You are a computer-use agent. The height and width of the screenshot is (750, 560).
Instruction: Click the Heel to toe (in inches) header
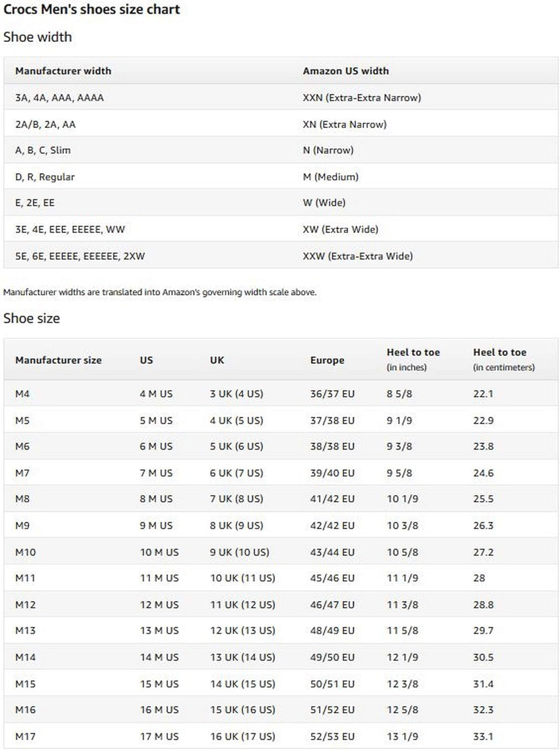tap(413, 359)
